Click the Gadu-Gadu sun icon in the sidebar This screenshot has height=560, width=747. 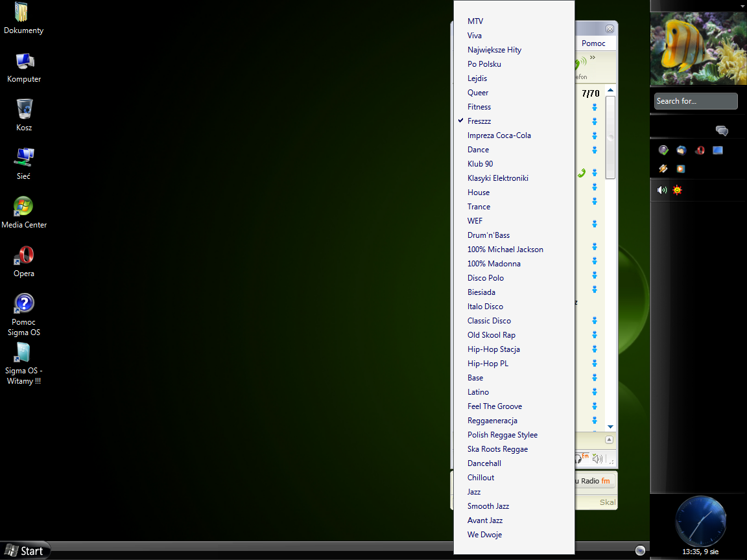tap(677, 190)
